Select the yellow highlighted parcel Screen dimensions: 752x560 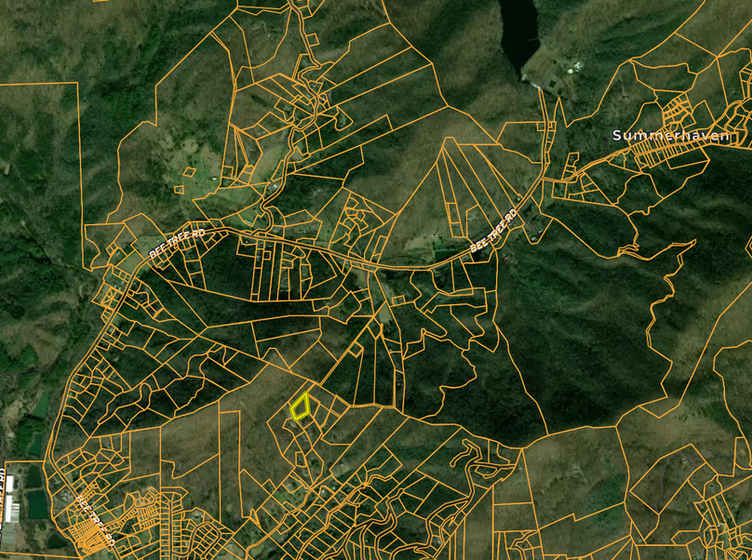pos(301,407)
